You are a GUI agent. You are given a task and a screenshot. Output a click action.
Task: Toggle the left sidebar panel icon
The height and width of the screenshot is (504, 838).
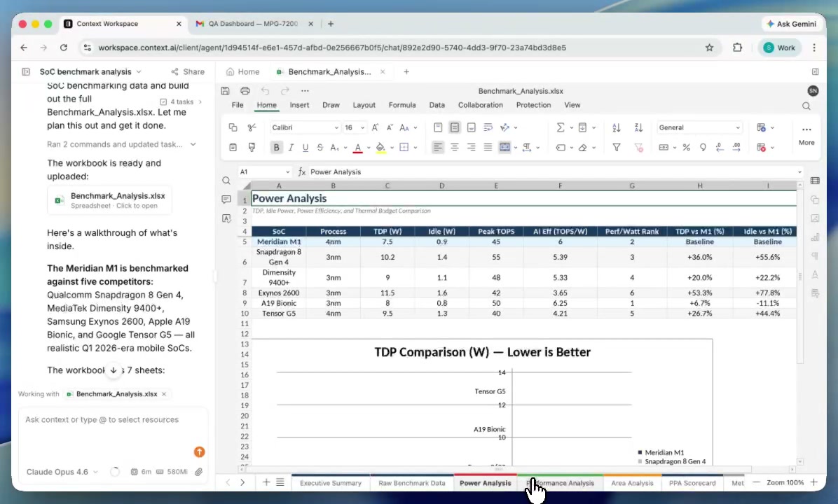[x=26, y=71]
